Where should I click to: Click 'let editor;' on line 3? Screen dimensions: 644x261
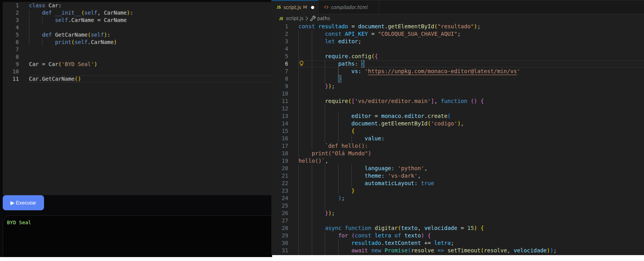[x=343, y=41]
